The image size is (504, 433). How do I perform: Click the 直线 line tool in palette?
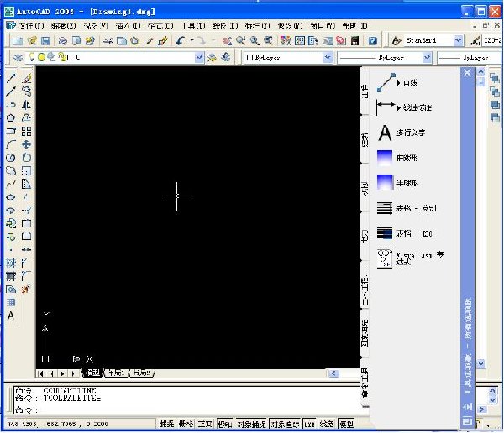click(397, 83)
